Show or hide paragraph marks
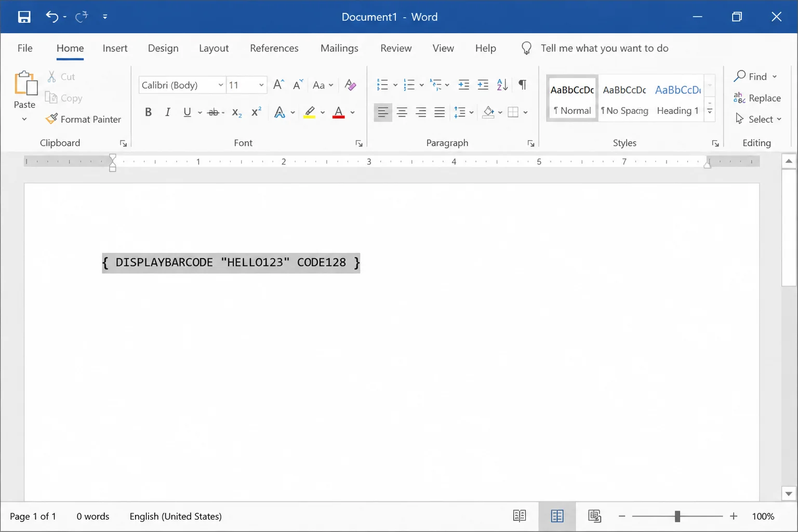798x532 pixels. coord(523,85)
